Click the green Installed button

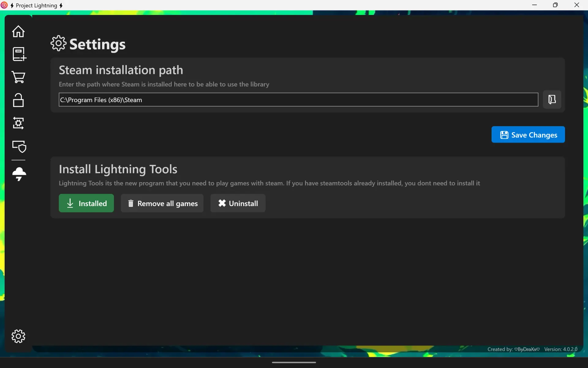[x=86, y=203]
